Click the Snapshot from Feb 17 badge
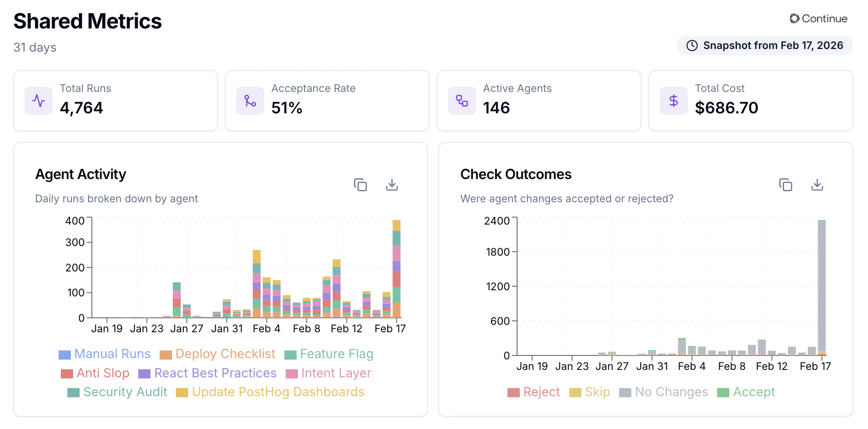Screen dimensions: 868x429 [764, 45]
